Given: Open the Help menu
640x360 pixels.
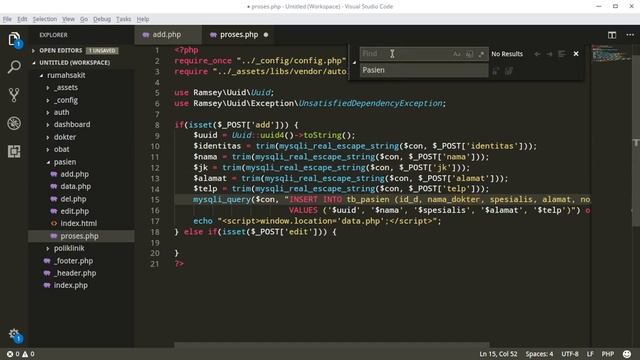Looking at the screenshot, I should tap(143, 19).
